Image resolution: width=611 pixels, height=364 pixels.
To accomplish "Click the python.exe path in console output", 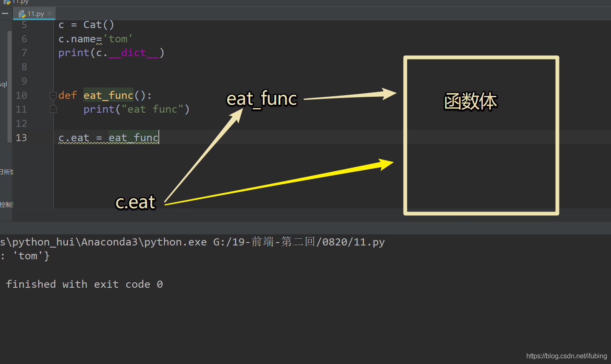I will point(104,242).
